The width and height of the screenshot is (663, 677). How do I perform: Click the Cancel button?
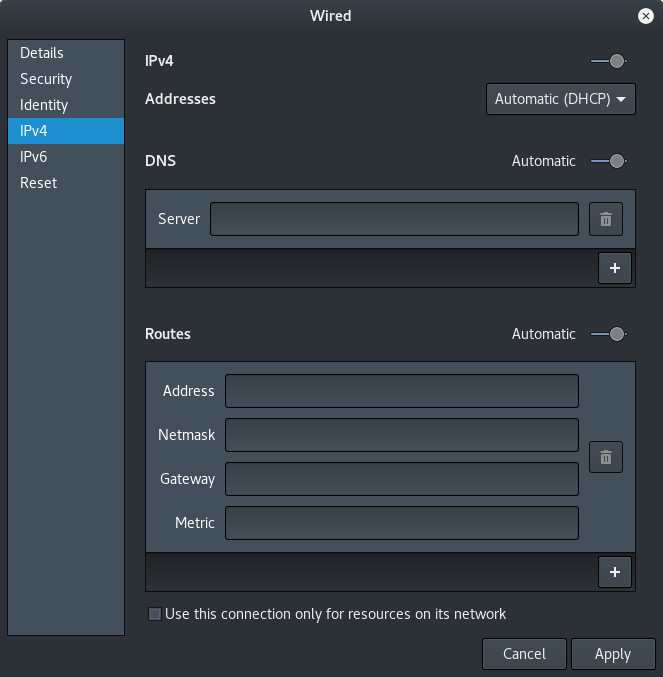coord(524,654)
